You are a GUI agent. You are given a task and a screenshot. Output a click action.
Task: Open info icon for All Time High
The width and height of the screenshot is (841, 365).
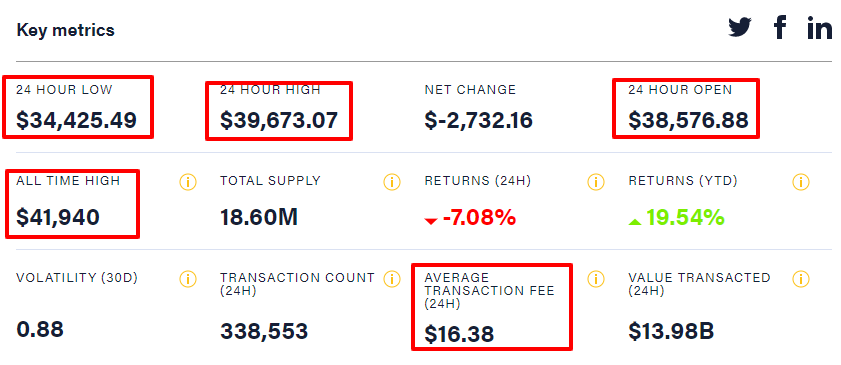[188, 182]
